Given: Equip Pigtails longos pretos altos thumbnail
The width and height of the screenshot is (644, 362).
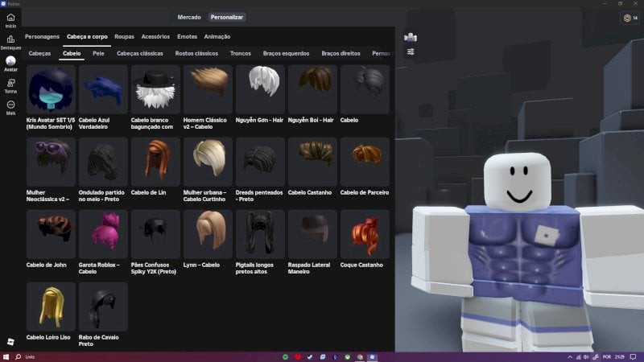Looking at the screenshot, I should pos(260,234).
